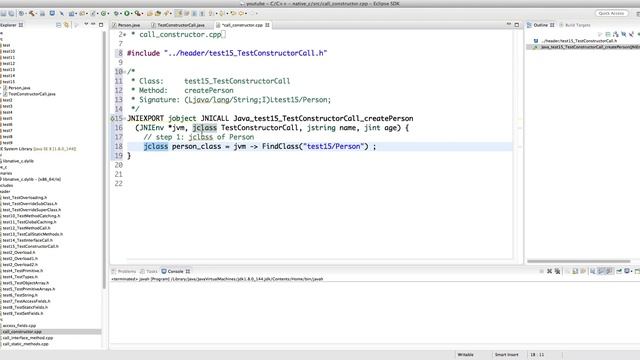Open the External Tools dropdown arrow
This screenshot has height=360, width=640.
[x=142, y=13]
